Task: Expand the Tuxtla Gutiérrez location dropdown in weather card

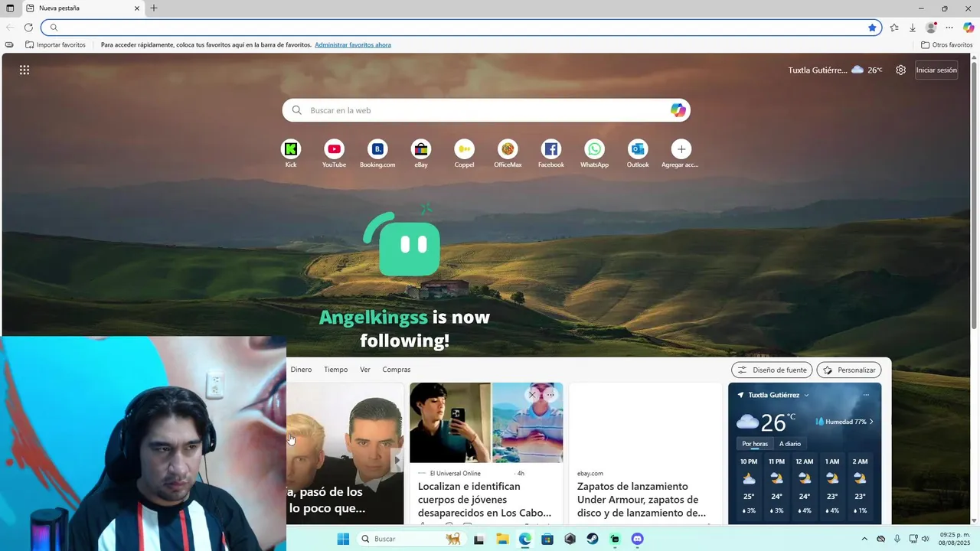Action: pos(806,395)
